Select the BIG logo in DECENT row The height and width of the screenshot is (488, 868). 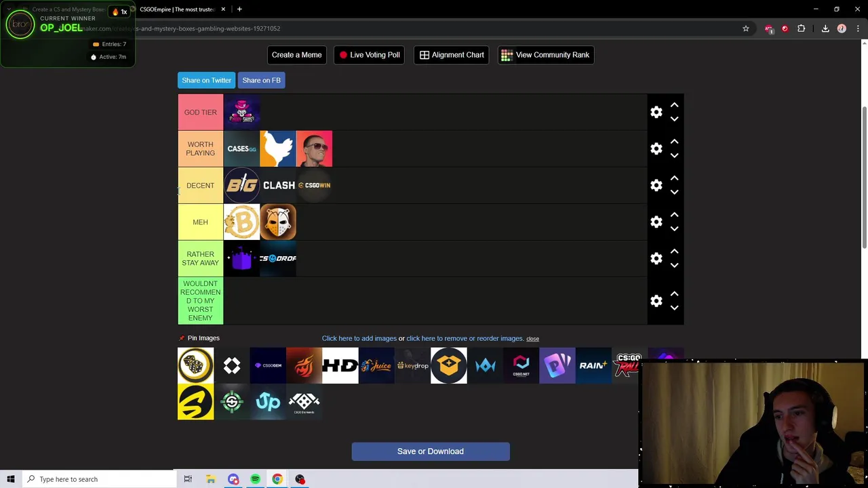click(x=241, y=185)
